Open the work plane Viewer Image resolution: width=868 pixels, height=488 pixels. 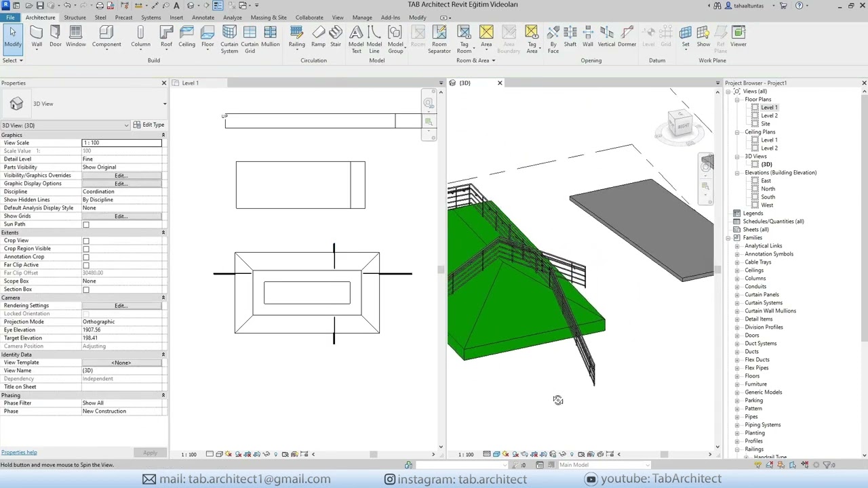coord(738,37)
